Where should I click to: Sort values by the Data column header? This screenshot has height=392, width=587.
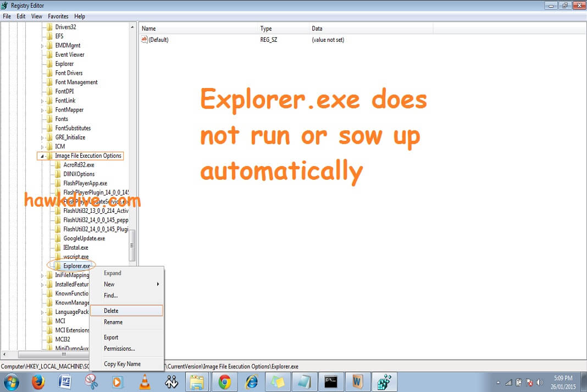point(371,29)
